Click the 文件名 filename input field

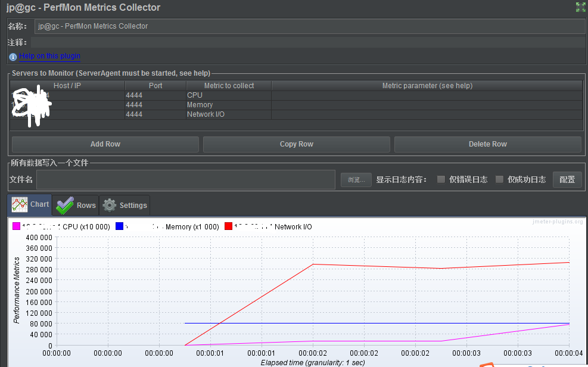tap(186, 179)
